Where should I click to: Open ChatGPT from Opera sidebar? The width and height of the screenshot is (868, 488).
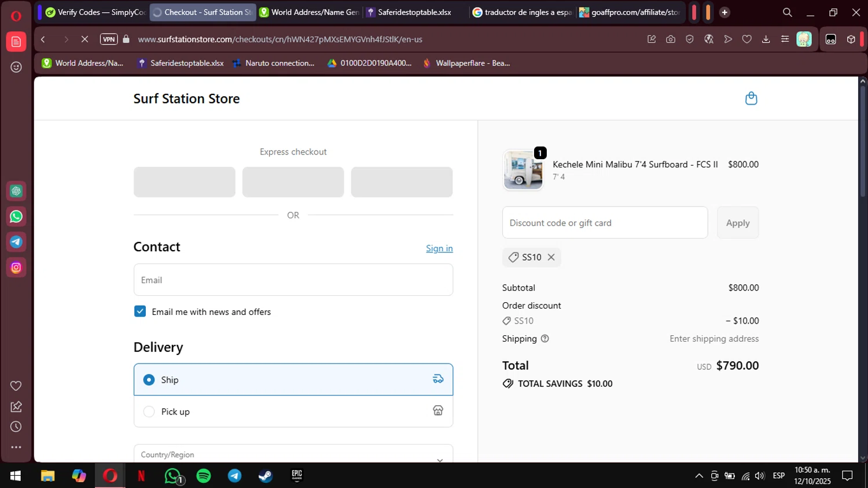click(16, 191)
